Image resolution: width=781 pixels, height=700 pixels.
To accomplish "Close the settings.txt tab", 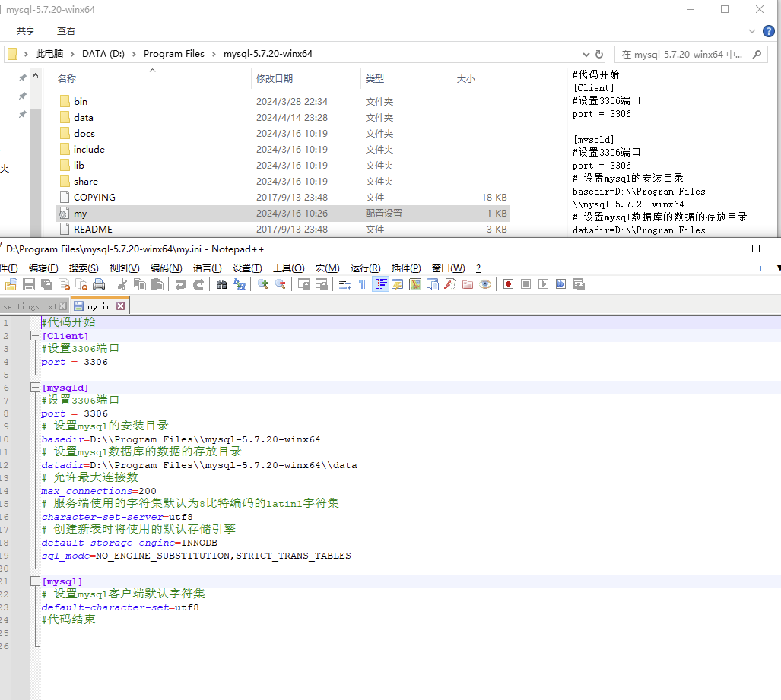I will (63, 306).
